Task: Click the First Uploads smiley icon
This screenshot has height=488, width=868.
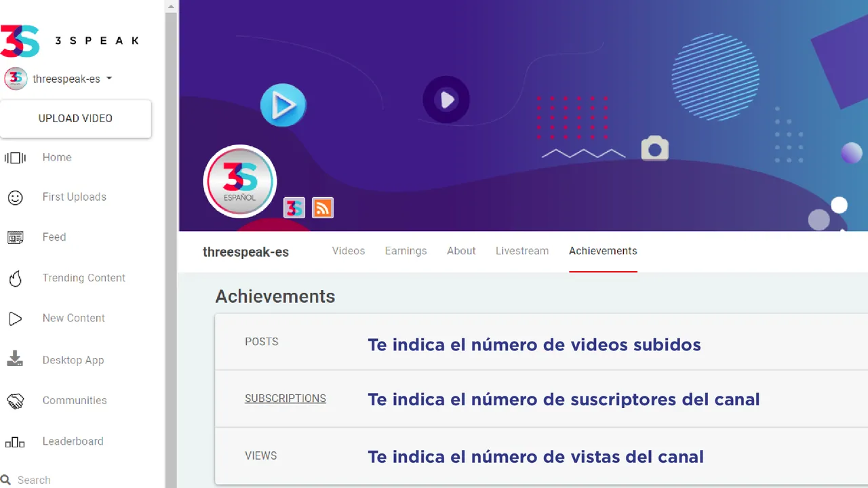Action: click(x=15, y=197)
